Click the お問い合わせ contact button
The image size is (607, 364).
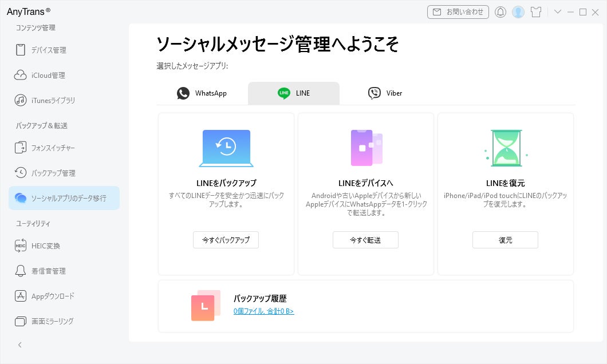point(458,12)
